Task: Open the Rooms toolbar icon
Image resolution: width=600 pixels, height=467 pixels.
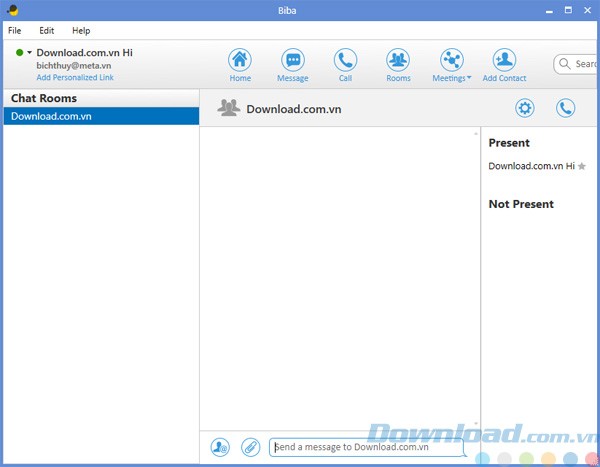Action: (398, 60)
